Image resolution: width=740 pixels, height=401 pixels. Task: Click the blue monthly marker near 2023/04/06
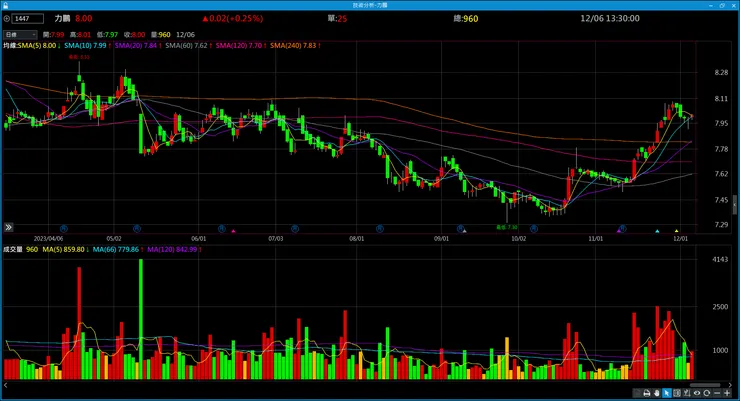click(x=64, y=228)
